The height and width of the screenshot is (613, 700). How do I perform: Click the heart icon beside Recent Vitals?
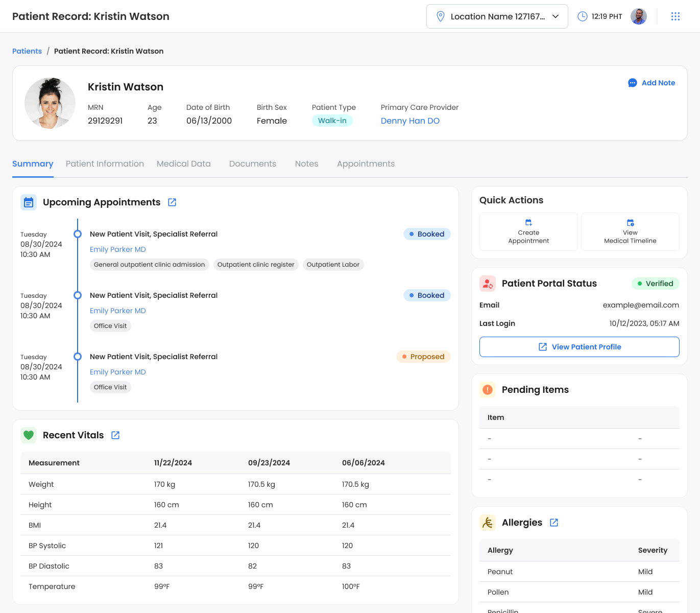tap(29, 435)
